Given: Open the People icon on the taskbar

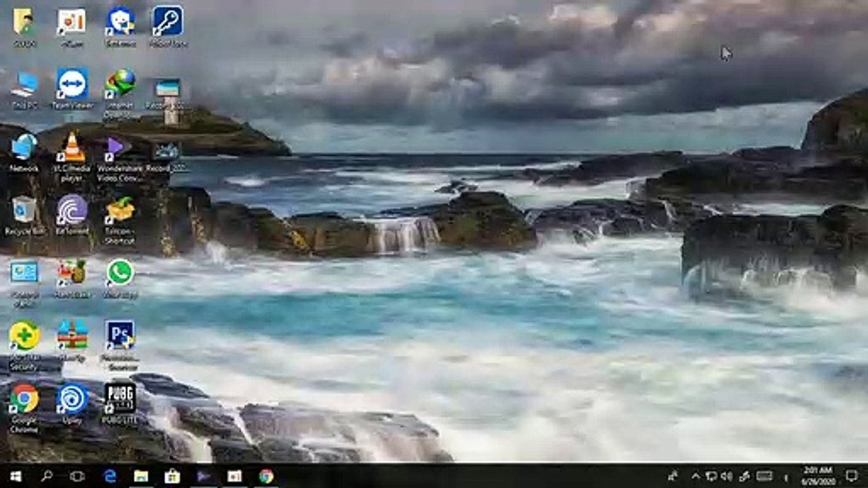Looking at the screenshot, I should click(673, 476).
